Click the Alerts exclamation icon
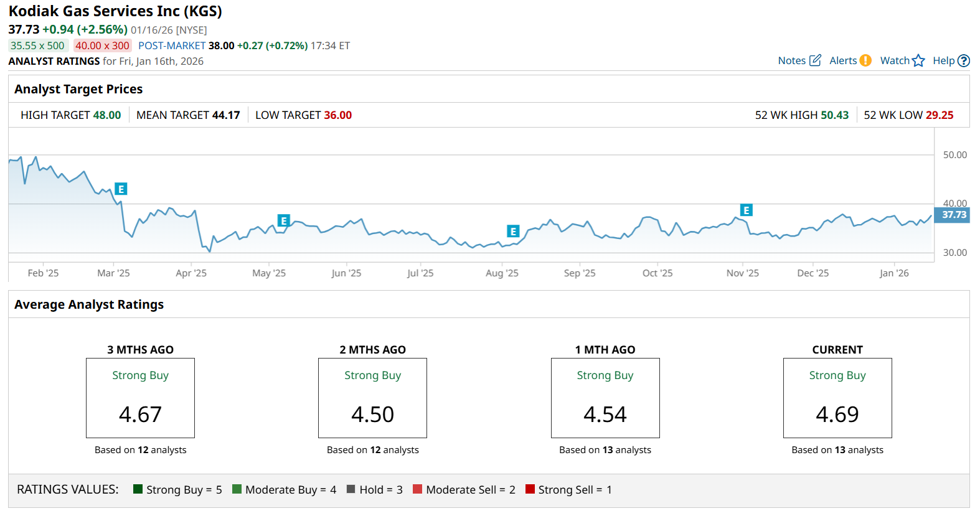The height and width of the screenshot is (516, 980). pyautogui.click(x=865, y=60)
